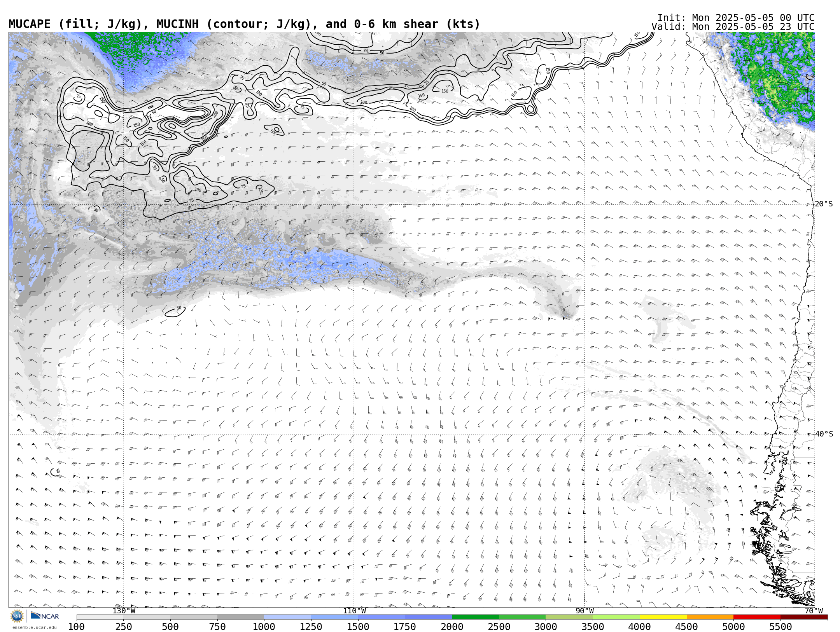
Task: Click the 2500 colorbar label
Action: pos(499,627)
